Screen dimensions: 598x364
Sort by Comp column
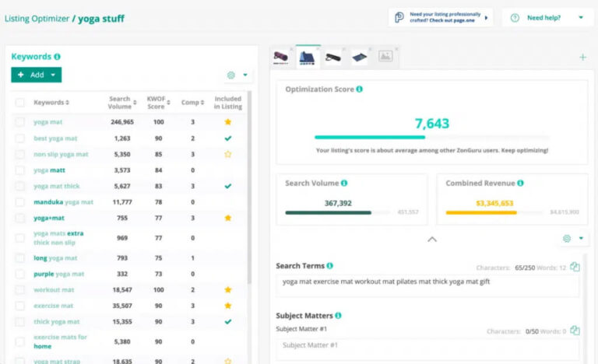[192, 103]
